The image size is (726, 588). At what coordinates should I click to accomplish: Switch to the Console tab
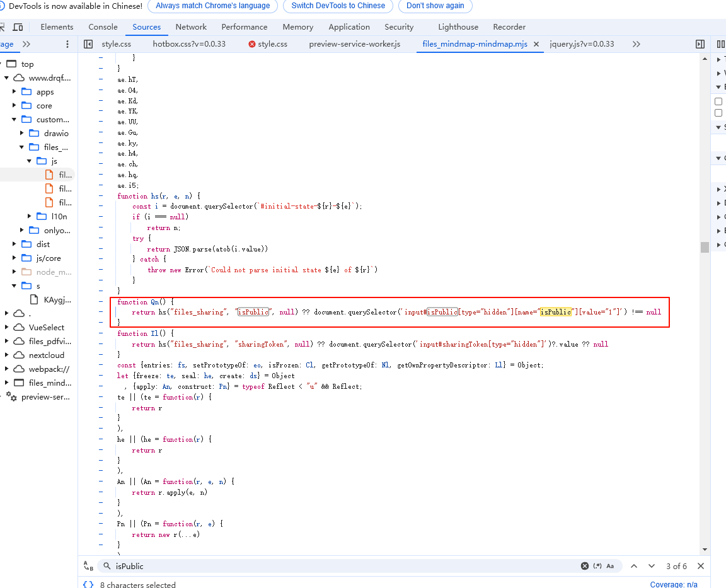[x=103, y=27]
